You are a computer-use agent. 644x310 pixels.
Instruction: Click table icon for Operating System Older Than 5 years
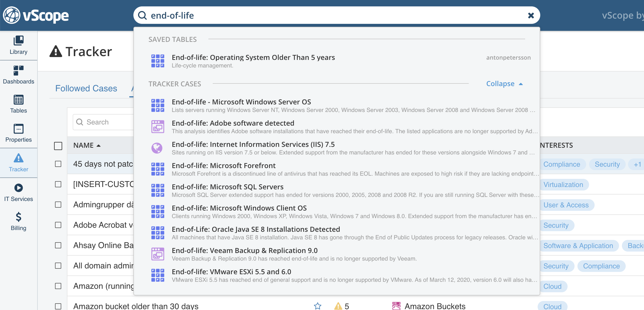[x=158, y=61]
